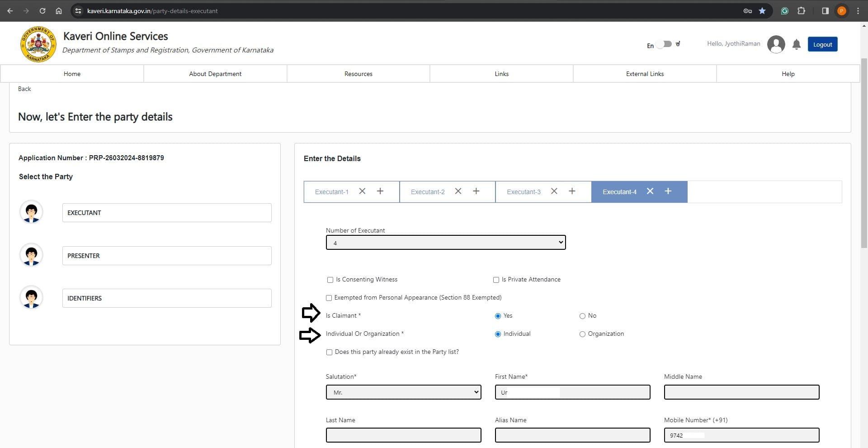Close the Executant-4 tab with X icon
868x448 pixels.
click(650, 191)
